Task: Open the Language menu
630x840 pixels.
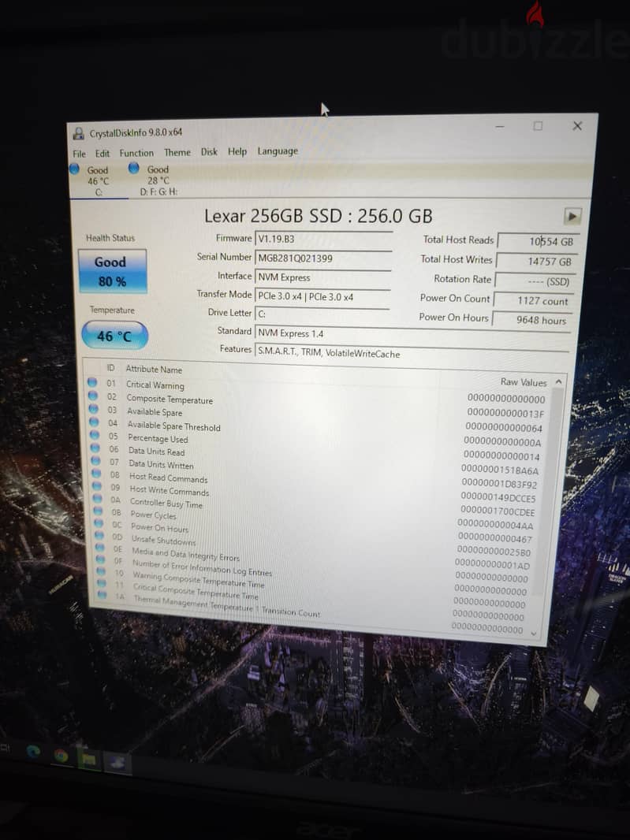Action: pos(278,151)
